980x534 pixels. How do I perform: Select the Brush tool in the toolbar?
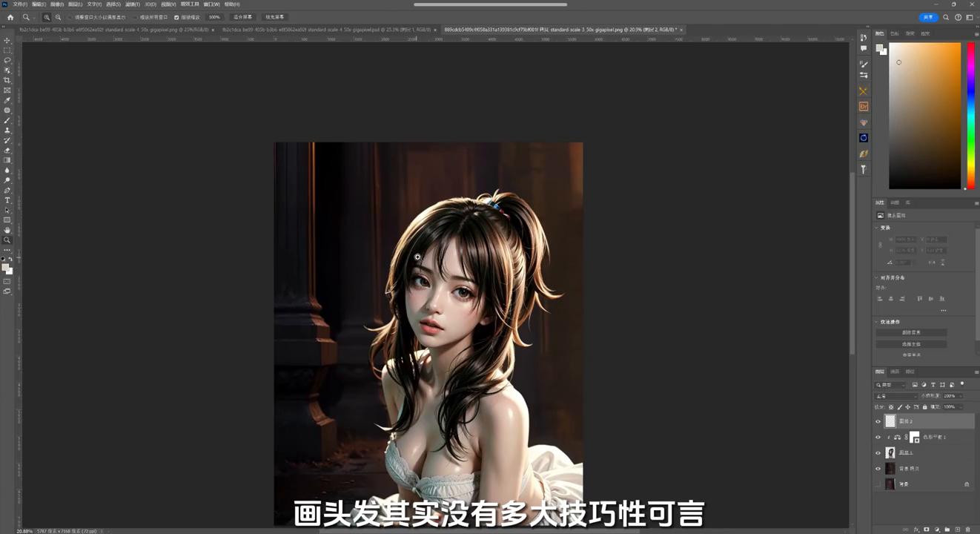pyautogui.click(x=7, y=119)
